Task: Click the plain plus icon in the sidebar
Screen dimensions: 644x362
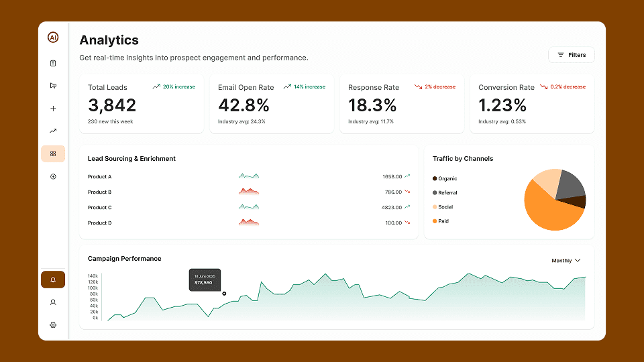Action: click(53, 109)
